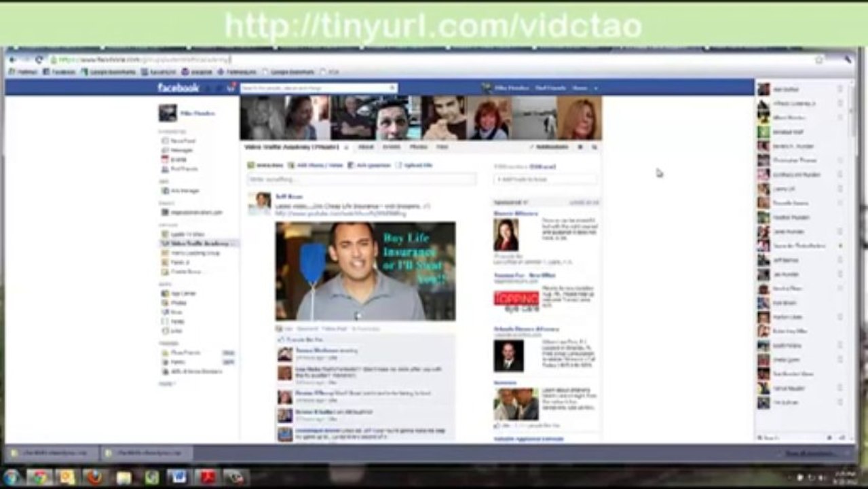This screenshot has width=868, height=489.
Task: Open Firefox from the taskbar
Action: 94,477
